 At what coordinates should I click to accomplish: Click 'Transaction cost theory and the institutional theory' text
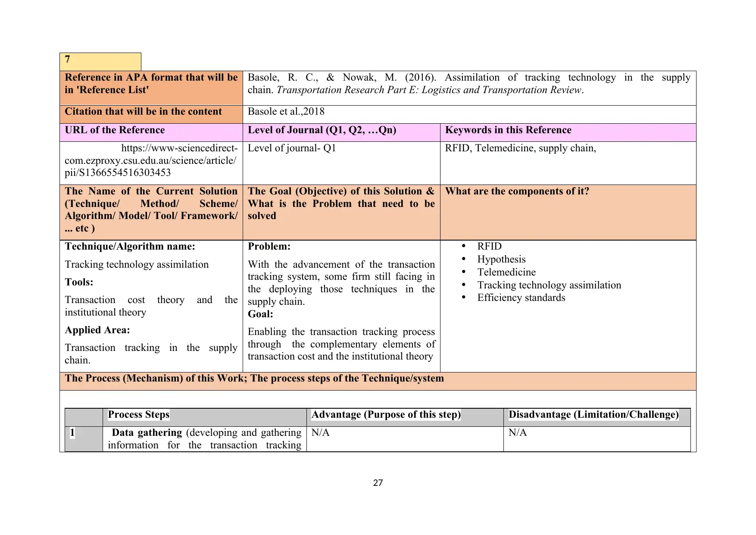pyautogui.click(x=151, y=306)
